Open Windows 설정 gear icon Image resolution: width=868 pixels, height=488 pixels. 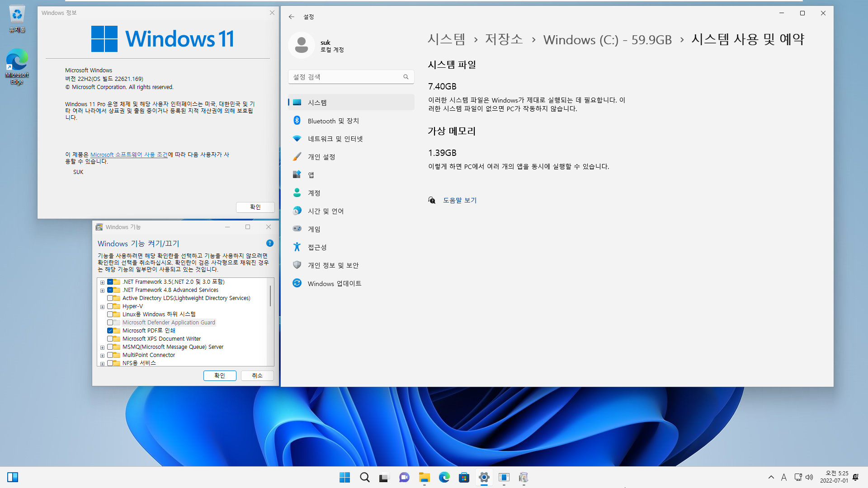[483, 477]
